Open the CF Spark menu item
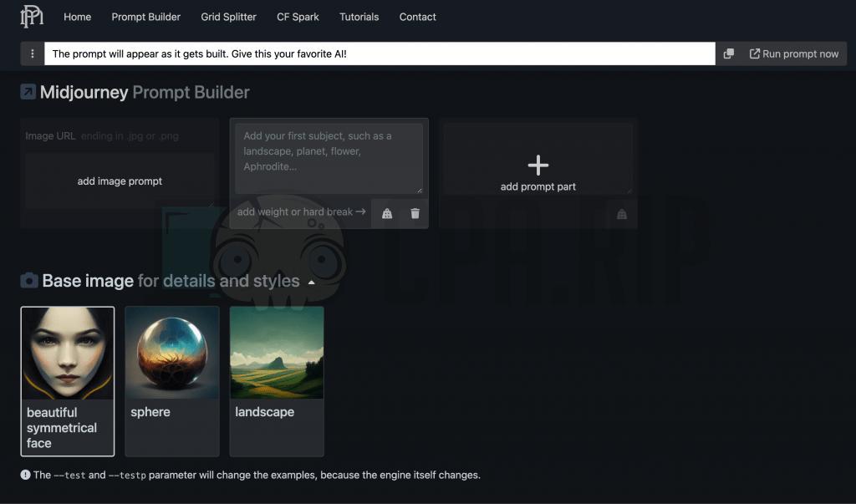 [298, 17]
